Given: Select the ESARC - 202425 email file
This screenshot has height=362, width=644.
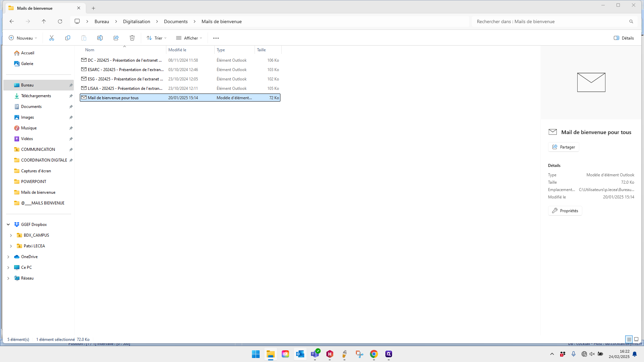Looking at the screenshot, I should click(180, 70).
